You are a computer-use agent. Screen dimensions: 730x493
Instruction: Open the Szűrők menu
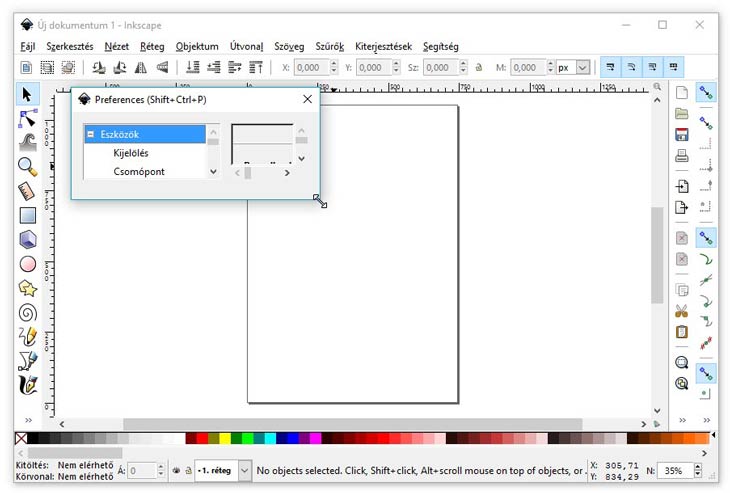click(x=329, y=46)
